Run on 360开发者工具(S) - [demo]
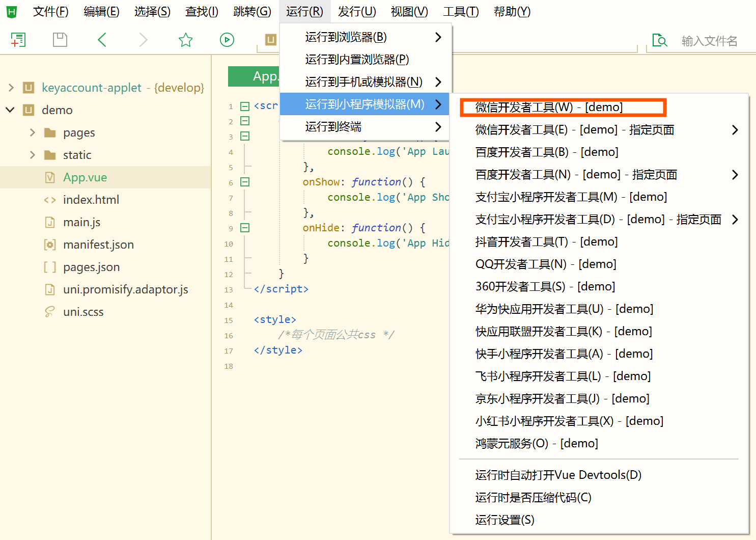The height and width of the screenshot is (540, 756). point(599,286)
